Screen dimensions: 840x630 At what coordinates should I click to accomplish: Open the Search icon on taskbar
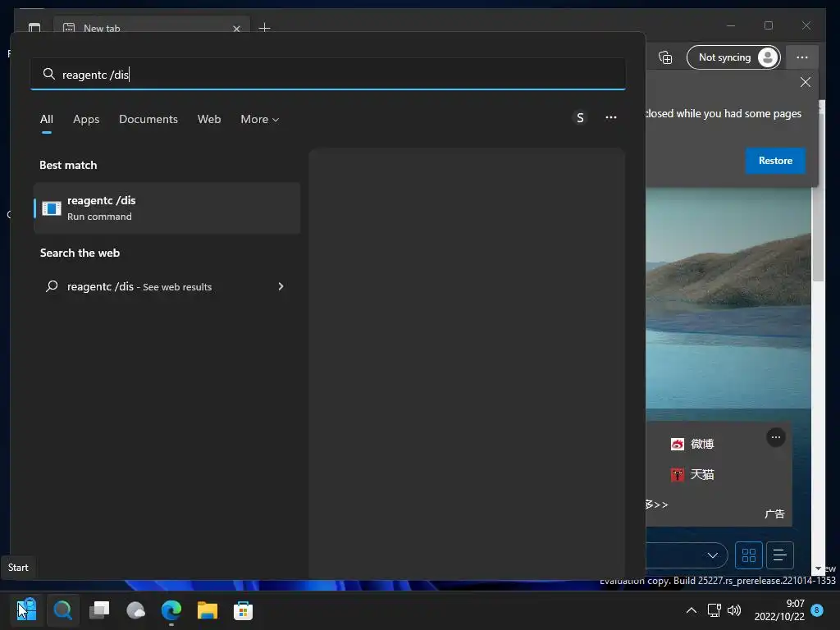[62, 610]
